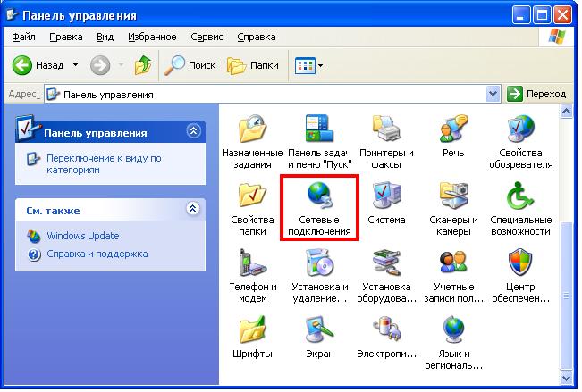This screenshot has width=582, height=392.
Task: Collapse the Панель управления side panel
Action: tap(193, 130)
